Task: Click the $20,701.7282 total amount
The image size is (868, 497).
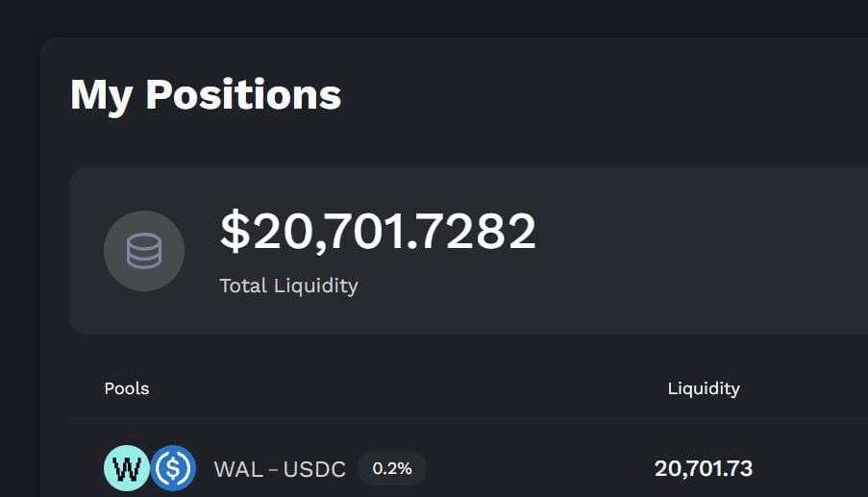Action: point(378,232)
